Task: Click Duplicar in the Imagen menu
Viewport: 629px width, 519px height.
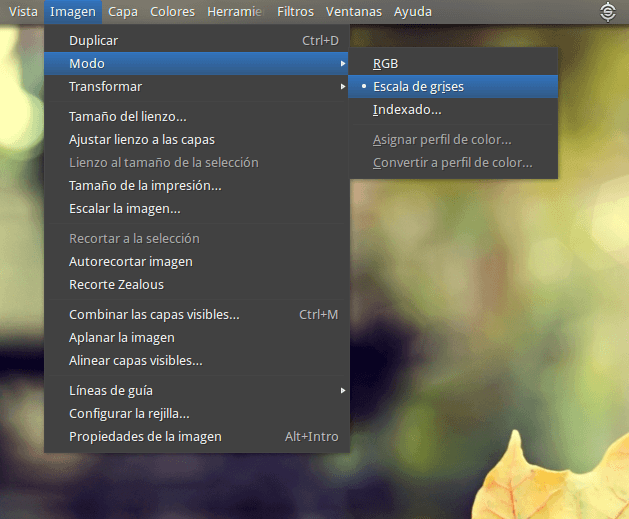Action: pos(93,40)
